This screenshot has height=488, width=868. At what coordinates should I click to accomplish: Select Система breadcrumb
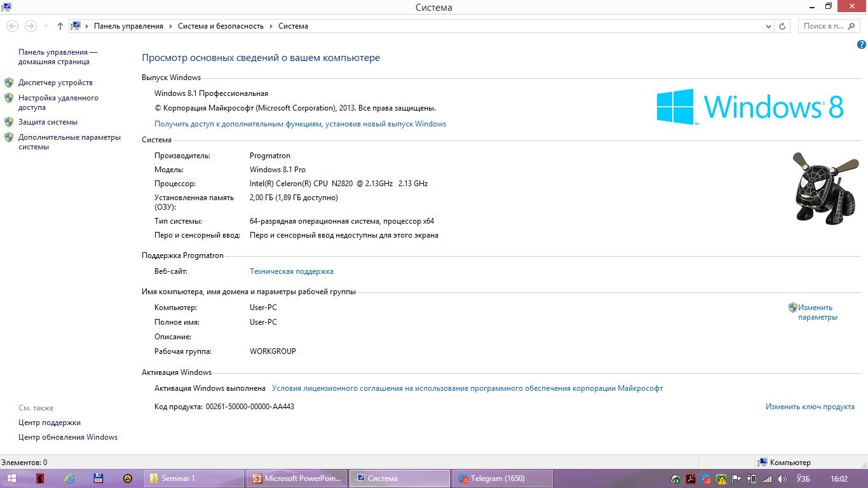(x=293, y=26)
